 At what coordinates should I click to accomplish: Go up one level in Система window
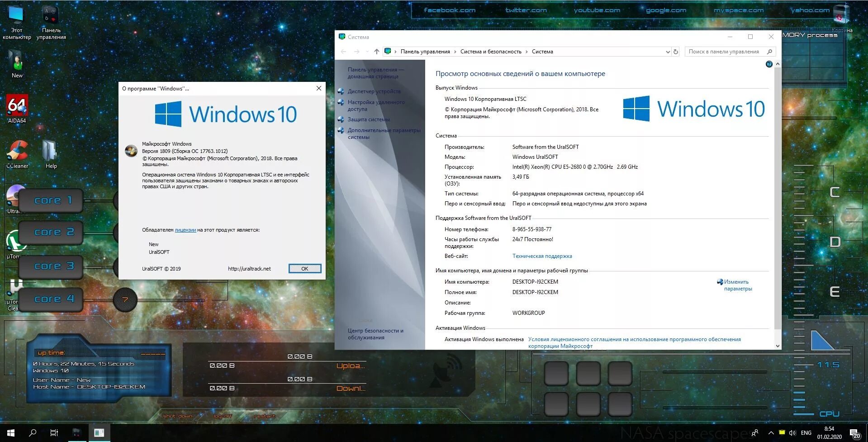point(376,52)
